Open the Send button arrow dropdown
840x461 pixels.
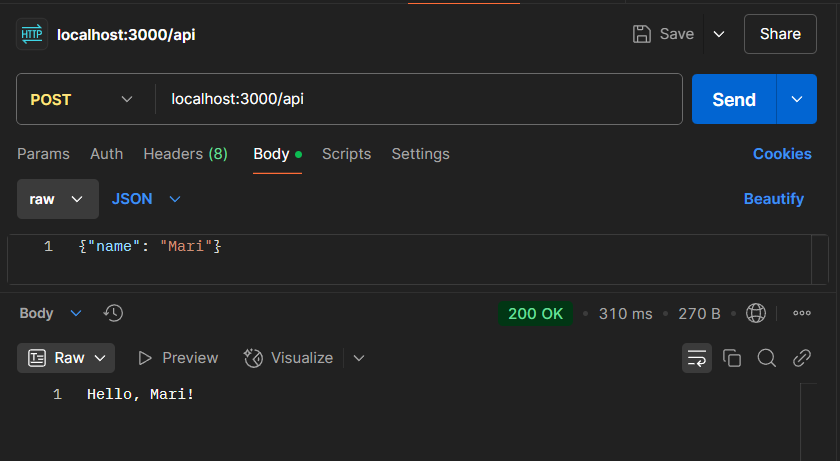point(797,100)
